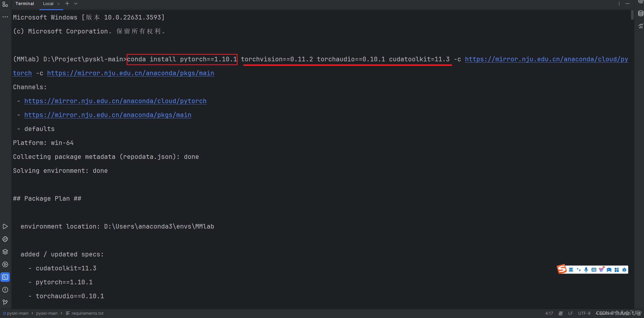Open the Services tool window
This screenshot has width=644, height=318.
click(x=5, y=264)
